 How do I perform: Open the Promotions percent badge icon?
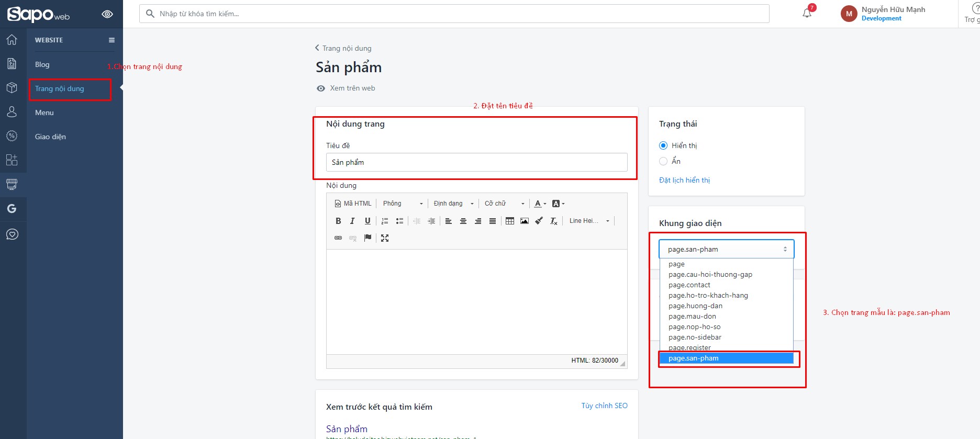(12, 136)
